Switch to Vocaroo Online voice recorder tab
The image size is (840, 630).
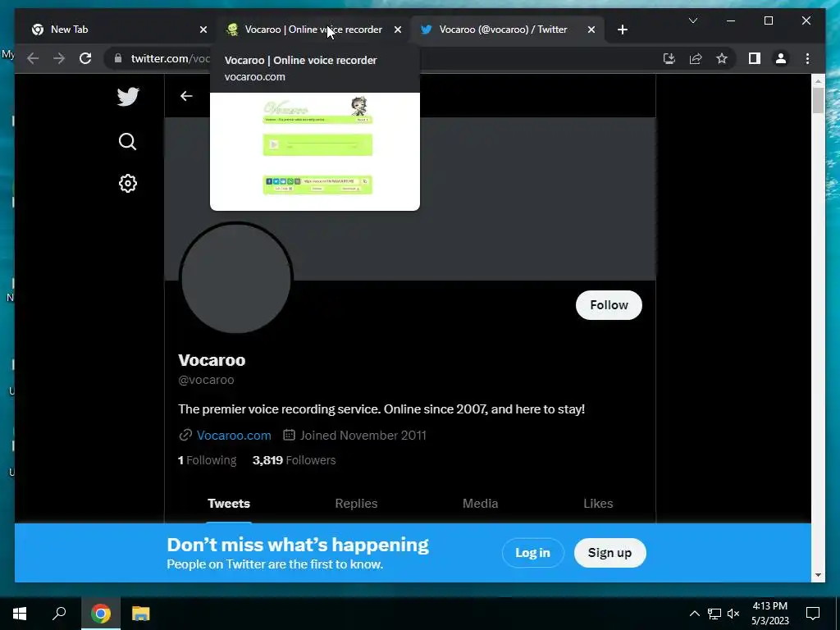point(313,30)
